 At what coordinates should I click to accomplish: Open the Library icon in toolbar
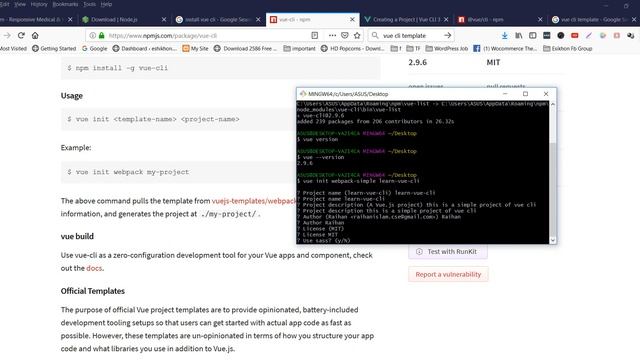(x=519, y=36)
